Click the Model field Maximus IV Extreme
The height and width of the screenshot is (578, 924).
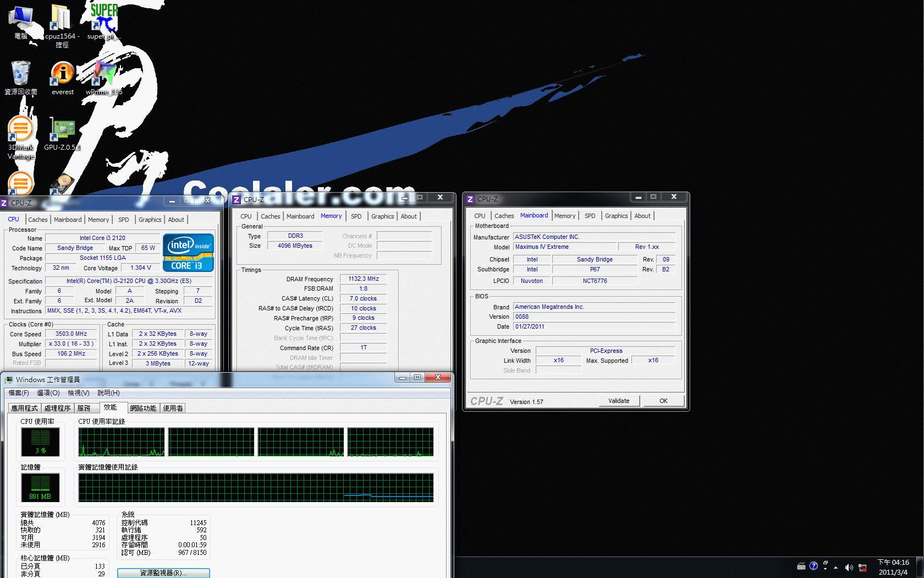565,247
